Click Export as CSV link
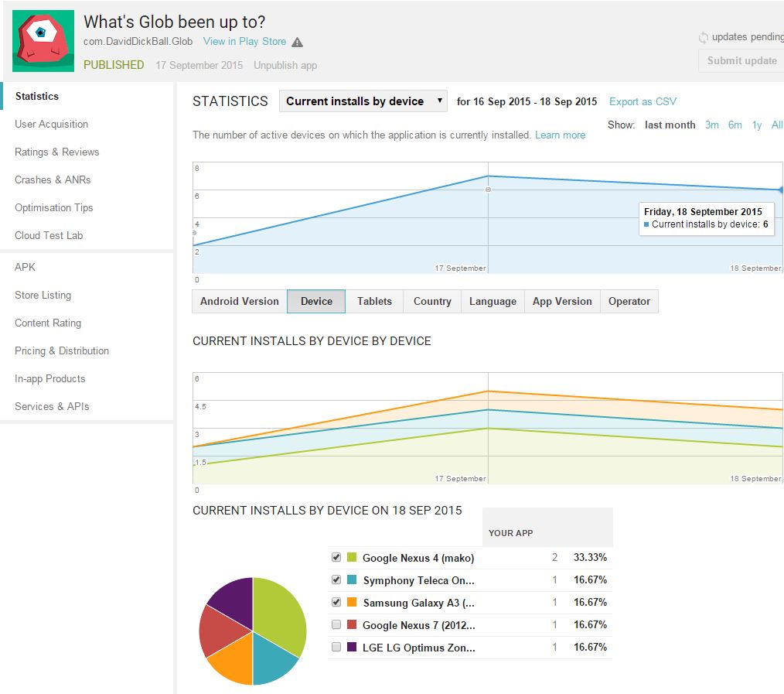 (x=643, y=101)
